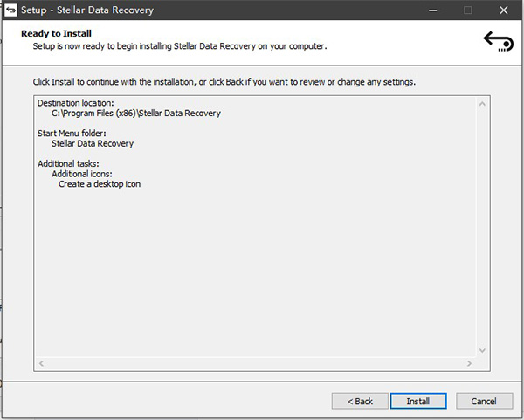524x420 pixels.
Task: Click the Stellar return-arrow logo in the header
Action: [499, 42]
